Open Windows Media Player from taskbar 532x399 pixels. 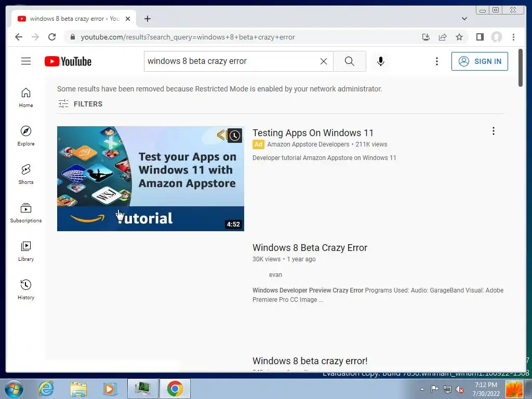click(110, 389)
